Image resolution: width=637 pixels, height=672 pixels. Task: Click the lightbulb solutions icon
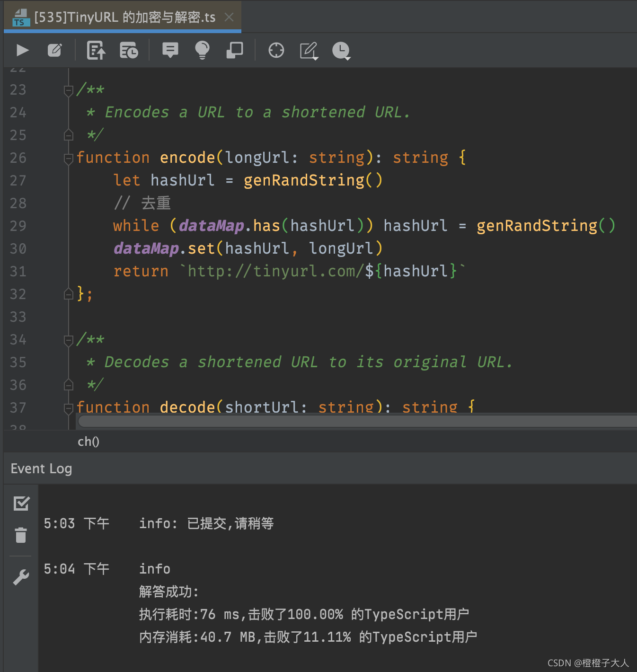[x=202, y=50]
